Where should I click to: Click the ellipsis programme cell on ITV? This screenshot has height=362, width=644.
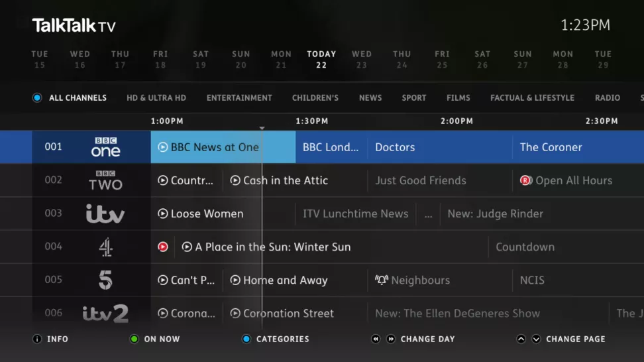428,213
